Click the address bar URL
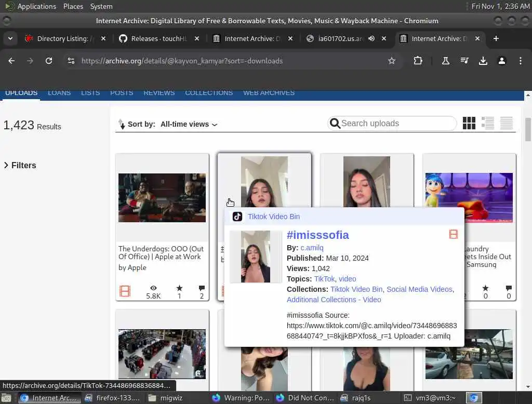Viewport: 532px width, 404px height. pyautogui.click(x=182, y=61)
